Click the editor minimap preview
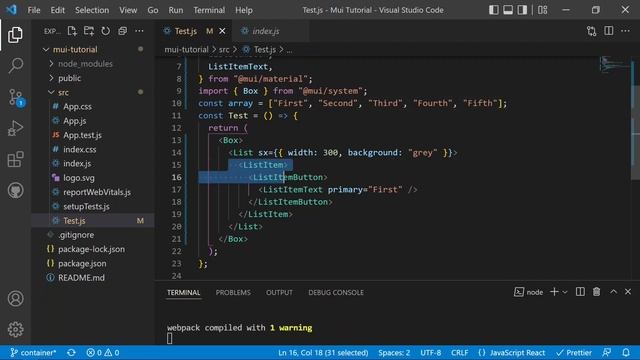This screenshot has width=640, height=360. tap(615, 64)
